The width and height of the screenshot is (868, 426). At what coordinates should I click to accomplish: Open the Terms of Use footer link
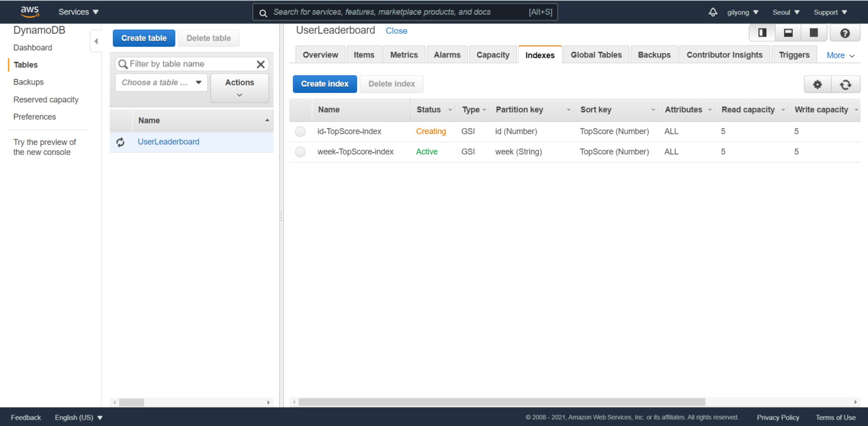(835, 417)
